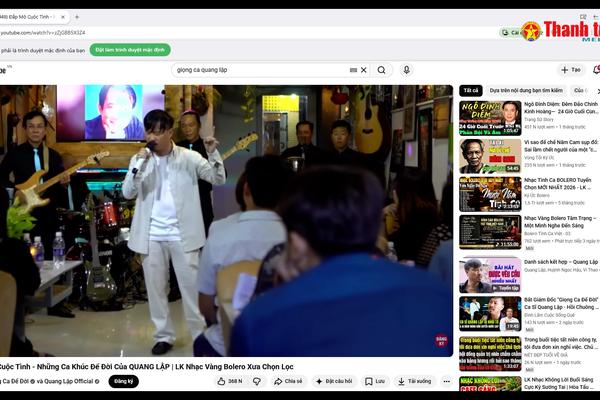Open Danh sách kết hợp – Quang Lập title
The image size is (600, 400).
(x=561, y=262)
